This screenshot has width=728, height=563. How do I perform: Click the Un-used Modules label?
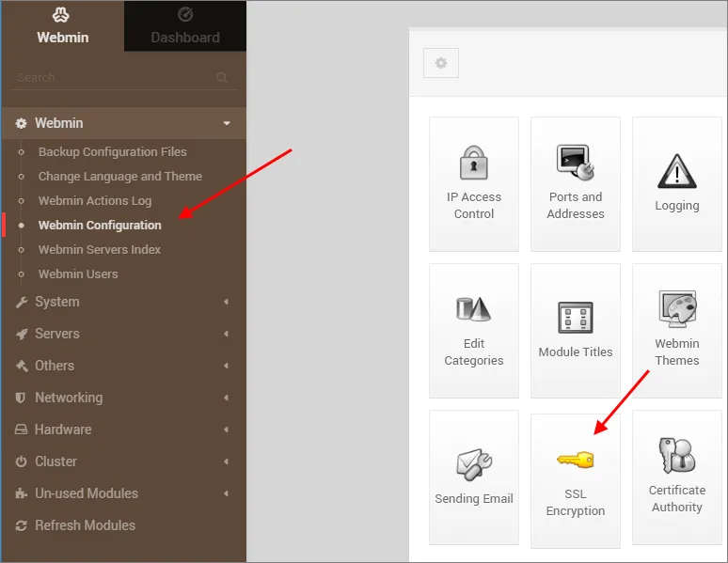87,493
